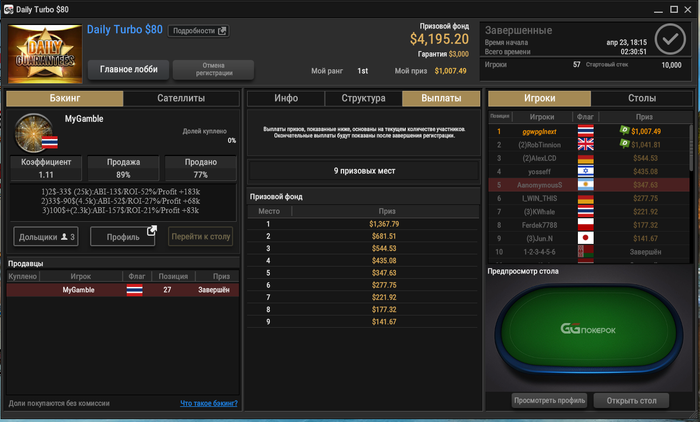
Task: Click 2nd place payout $681.51
Action: [x=384, y=236]
